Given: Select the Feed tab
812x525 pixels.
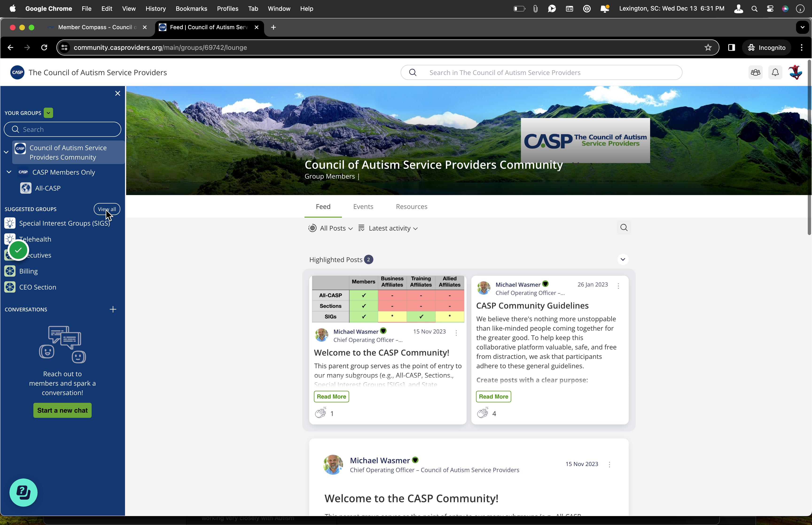Looking at the screenshot, I should click(323, 207).
